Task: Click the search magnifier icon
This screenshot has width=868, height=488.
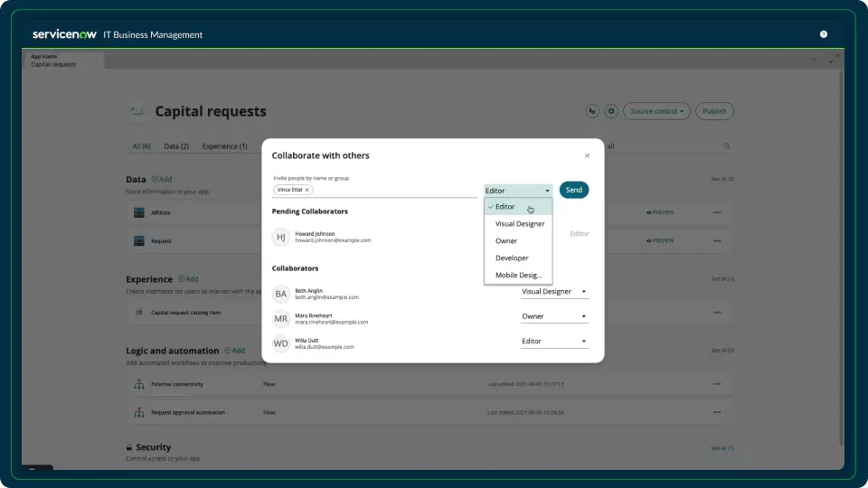Action: pyautogui.click(x=727, y=145)
